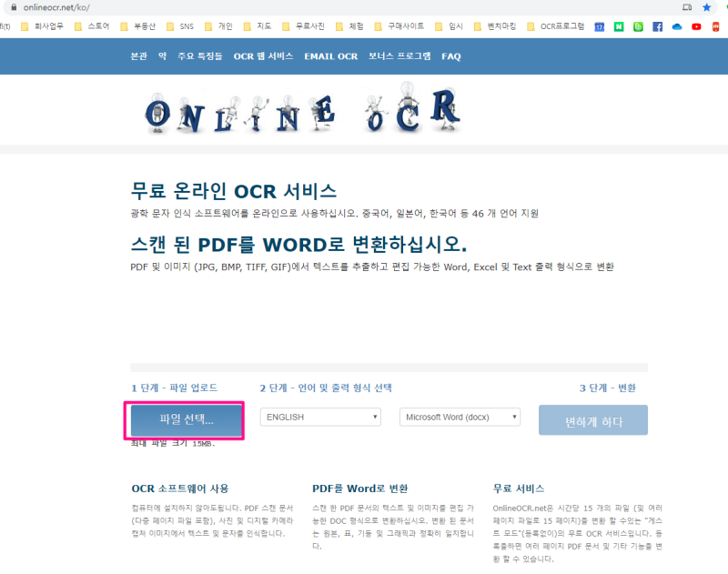Screen dimensions: 728x574
Task: Open the 스토어 bookmark folder
Action: (92, 26)
